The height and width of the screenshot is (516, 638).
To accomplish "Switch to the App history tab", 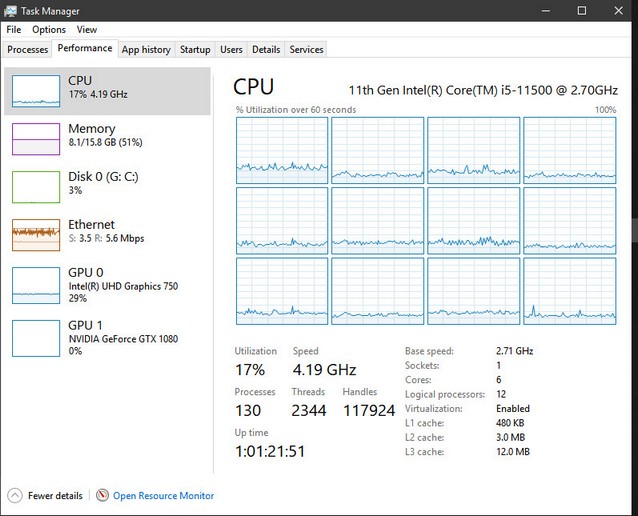I will coord(146,49).
